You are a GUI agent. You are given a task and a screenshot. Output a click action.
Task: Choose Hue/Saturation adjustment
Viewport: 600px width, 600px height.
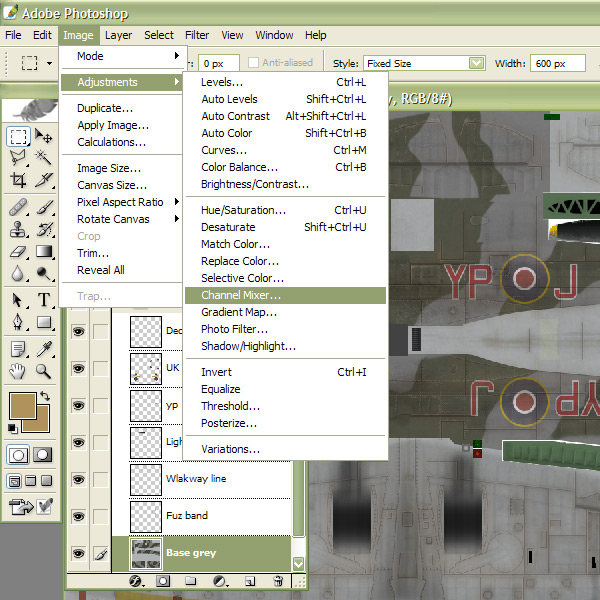285,210
